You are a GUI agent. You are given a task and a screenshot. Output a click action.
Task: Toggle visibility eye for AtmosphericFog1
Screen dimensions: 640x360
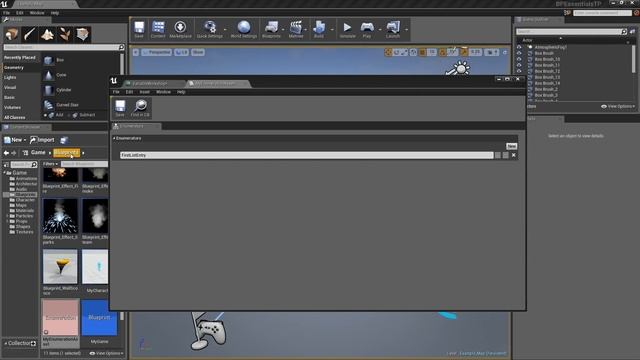(x=519, y=47)
